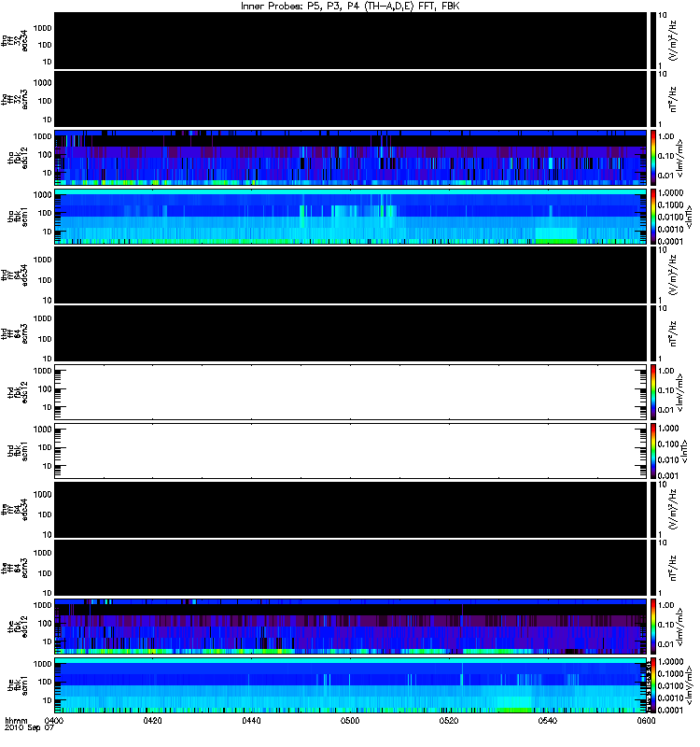Select the 0400 time axis label
This screenshot has height=747, width=700.
[53, 721]
